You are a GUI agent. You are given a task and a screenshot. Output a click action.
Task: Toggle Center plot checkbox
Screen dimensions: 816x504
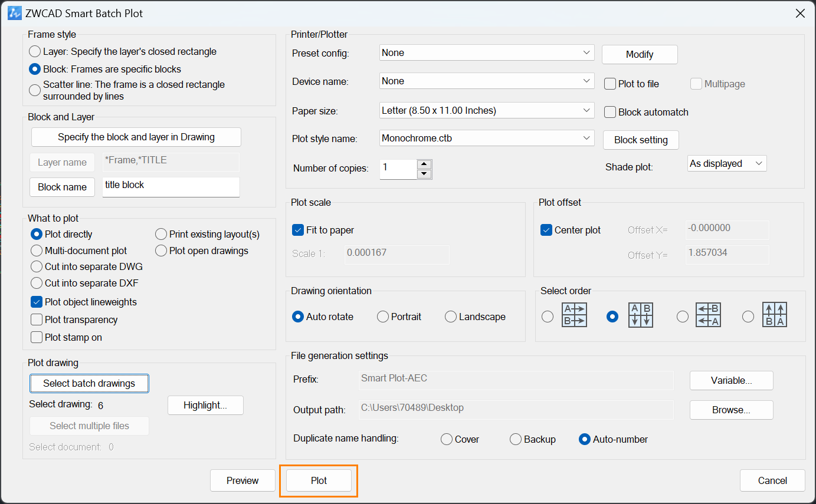coord(546,230)
